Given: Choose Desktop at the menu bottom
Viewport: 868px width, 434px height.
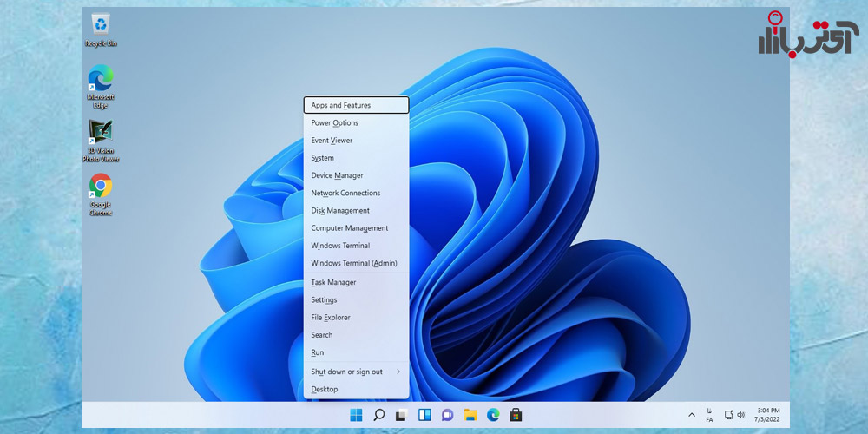Looking at the screenshot, I should point(357,389).
